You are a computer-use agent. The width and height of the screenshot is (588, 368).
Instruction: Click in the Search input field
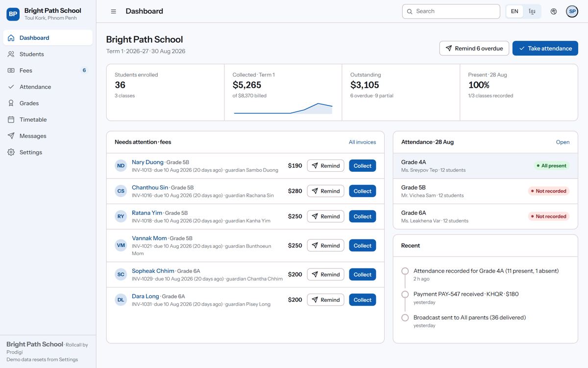451,11
